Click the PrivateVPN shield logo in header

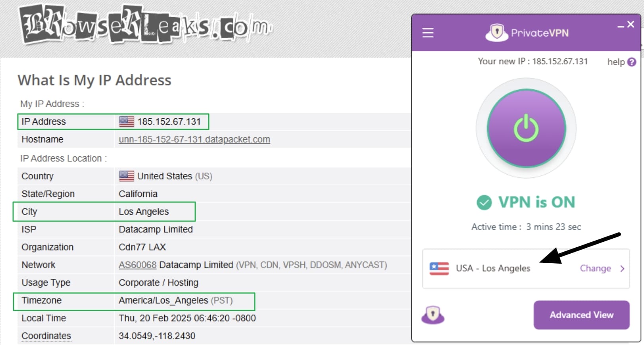coord(497,33)
